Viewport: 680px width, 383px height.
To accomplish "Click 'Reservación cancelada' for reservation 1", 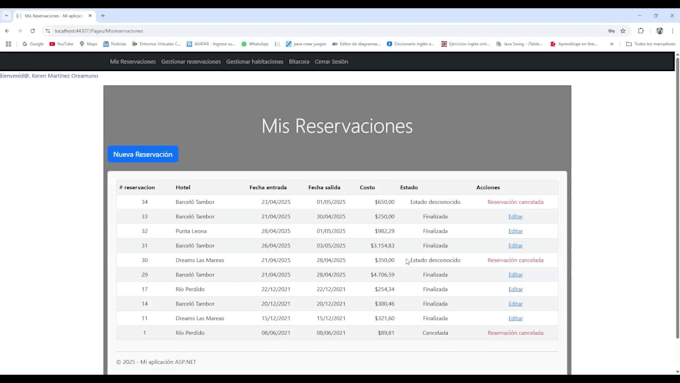I will (x=515, y=333).
